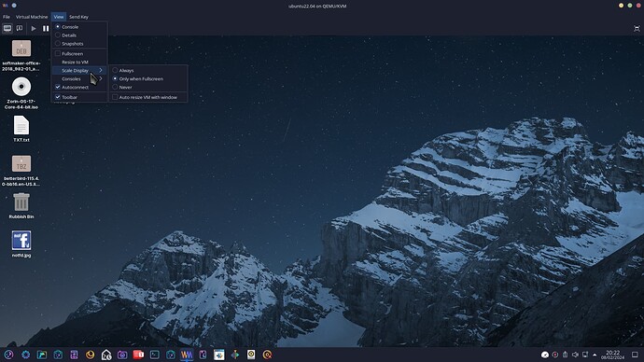Pause the virtual machine from the toolbar

(46, 28)
